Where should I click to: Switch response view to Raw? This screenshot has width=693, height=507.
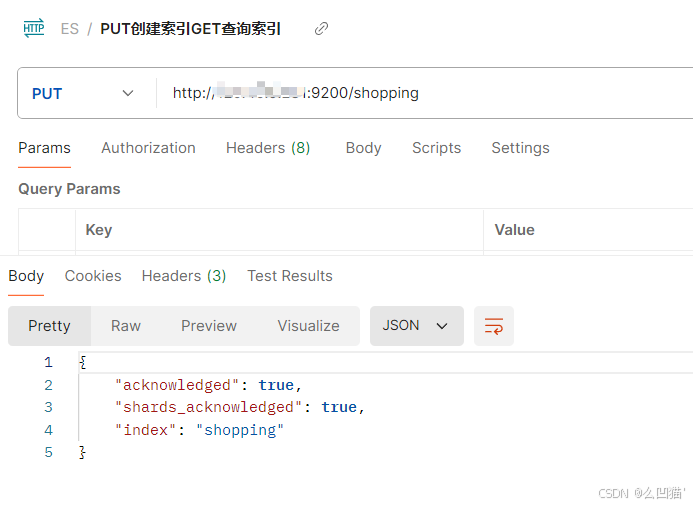point(126,326)
